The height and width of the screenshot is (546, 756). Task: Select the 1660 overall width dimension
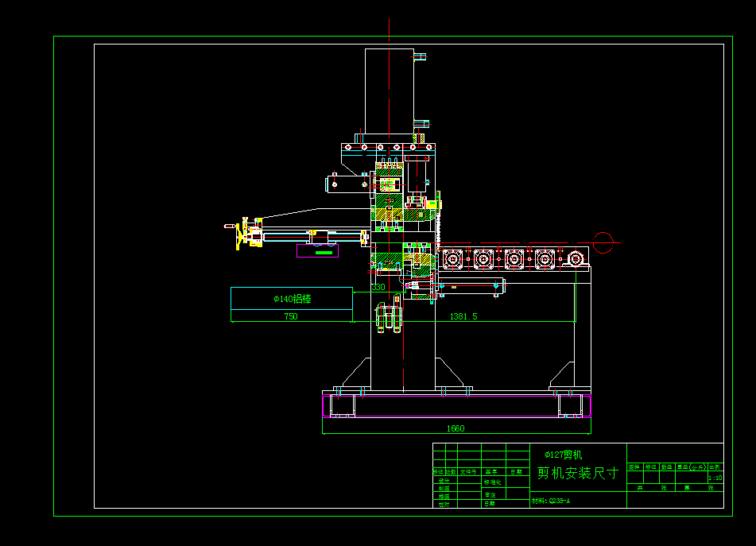tap(456, 428)
